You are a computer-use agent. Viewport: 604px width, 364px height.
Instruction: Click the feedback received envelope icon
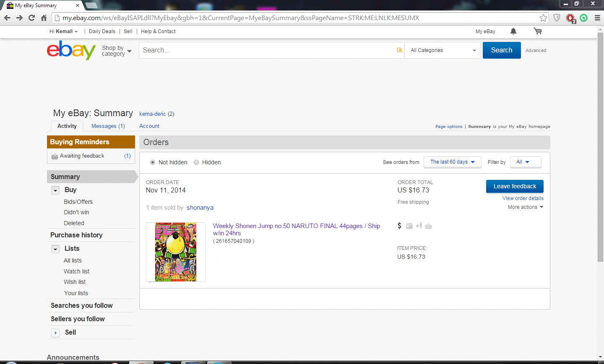point(428,226)
